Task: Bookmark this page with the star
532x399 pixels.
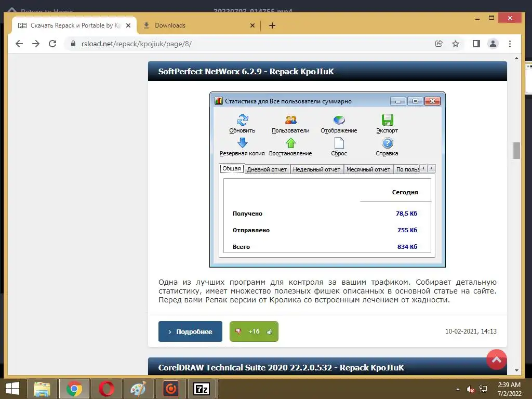Action: click(x=456, y=44)
